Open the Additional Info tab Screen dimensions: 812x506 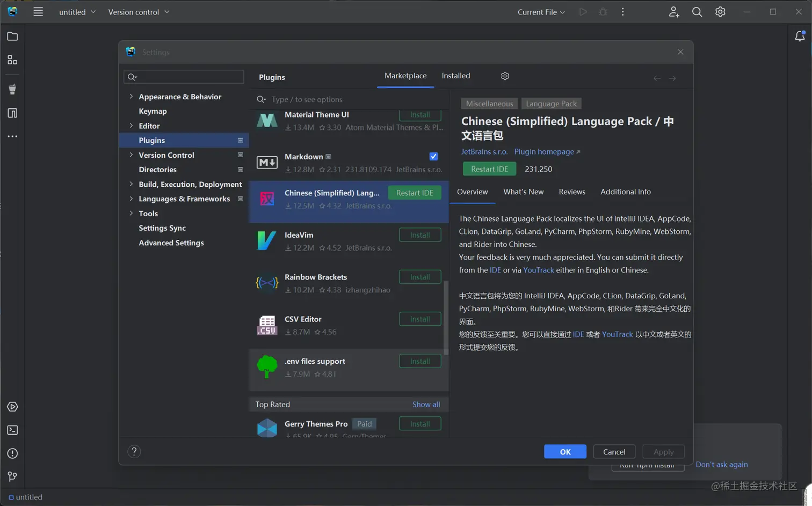[x=626, y=192]
